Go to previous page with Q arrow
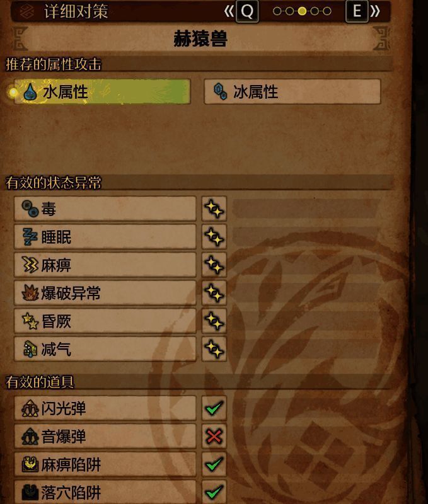The height and width of the screenshot is (504, 428). (241, 11)
